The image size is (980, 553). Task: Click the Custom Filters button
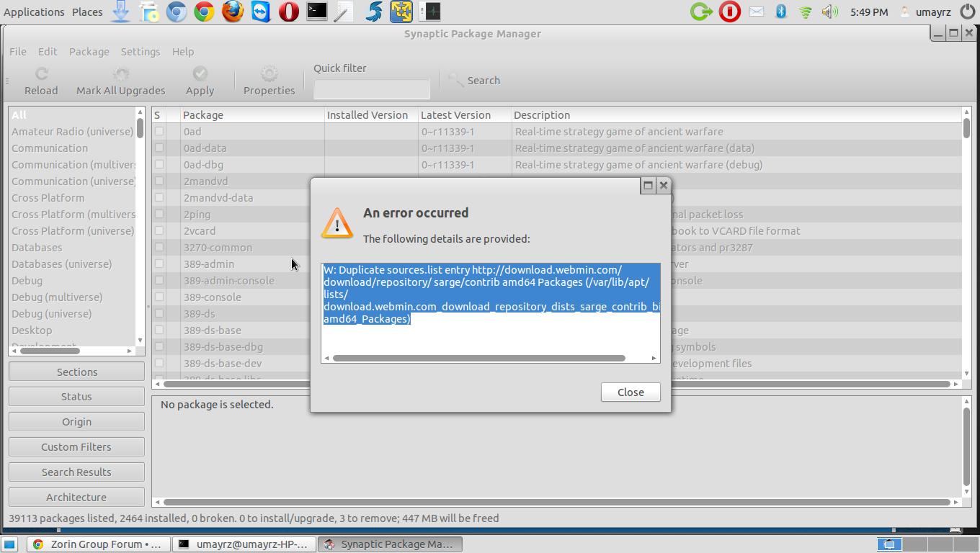tap(76, 446)
